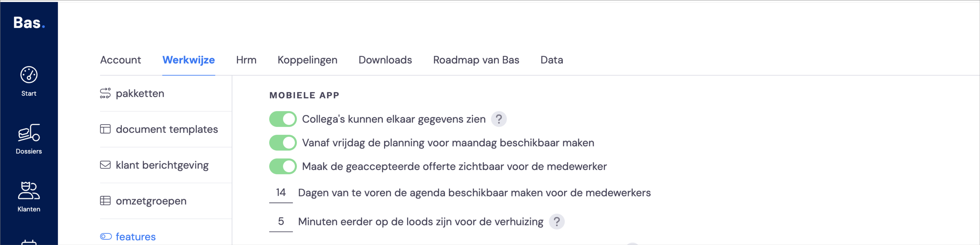Click the minutes field showing 5
Image resolution: width=980 pixels, height=245 pixels.
pyautogui.click(x=281, y=222)
